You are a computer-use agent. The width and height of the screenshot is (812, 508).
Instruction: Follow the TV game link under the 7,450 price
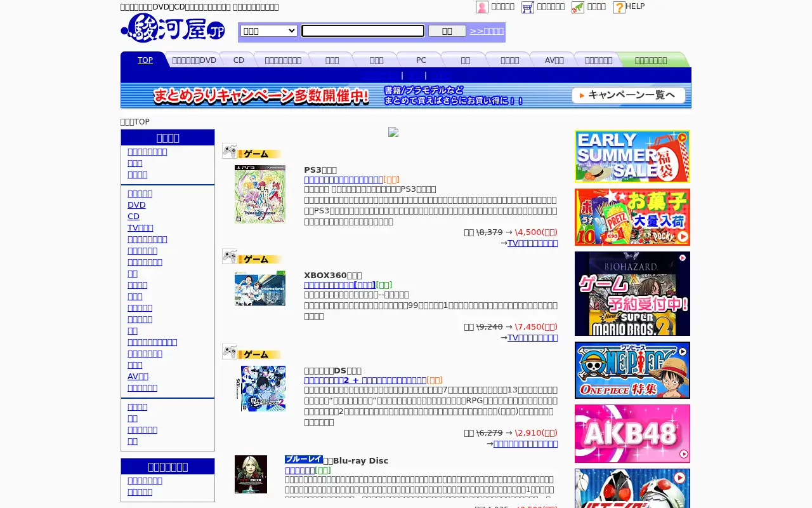pos(532,338)
